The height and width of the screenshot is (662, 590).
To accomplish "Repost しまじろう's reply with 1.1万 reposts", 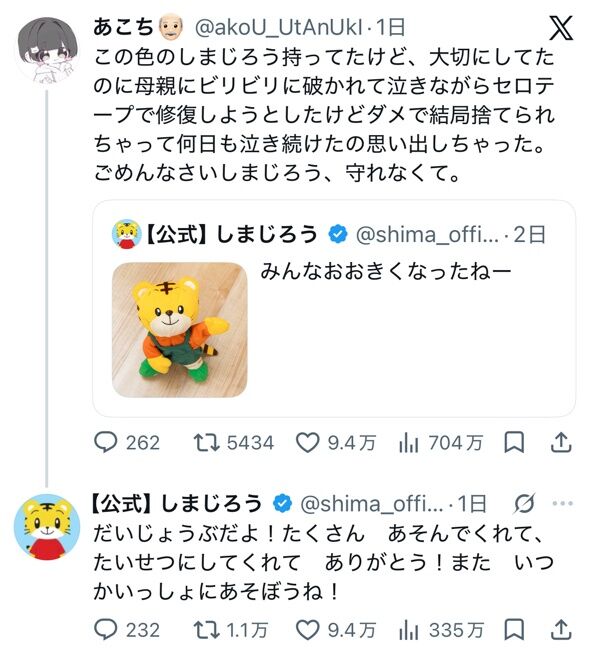I will [231, 630].
